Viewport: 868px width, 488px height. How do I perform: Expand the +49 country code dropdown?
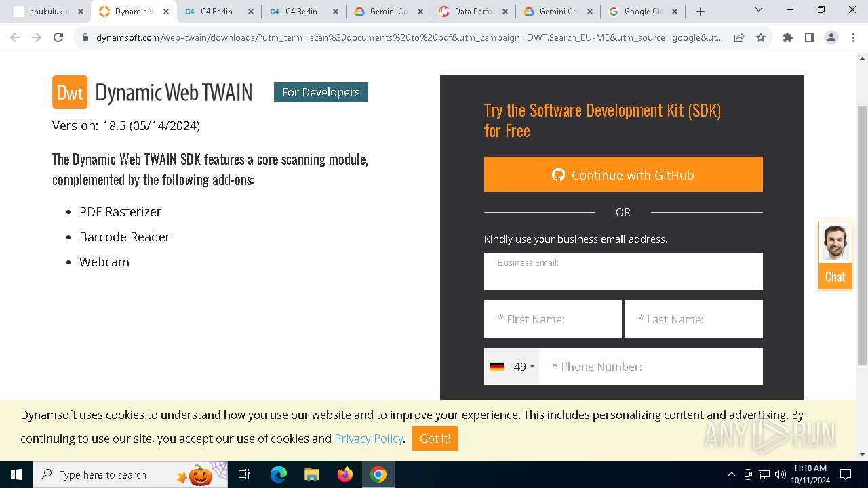[x=512, y=367]
